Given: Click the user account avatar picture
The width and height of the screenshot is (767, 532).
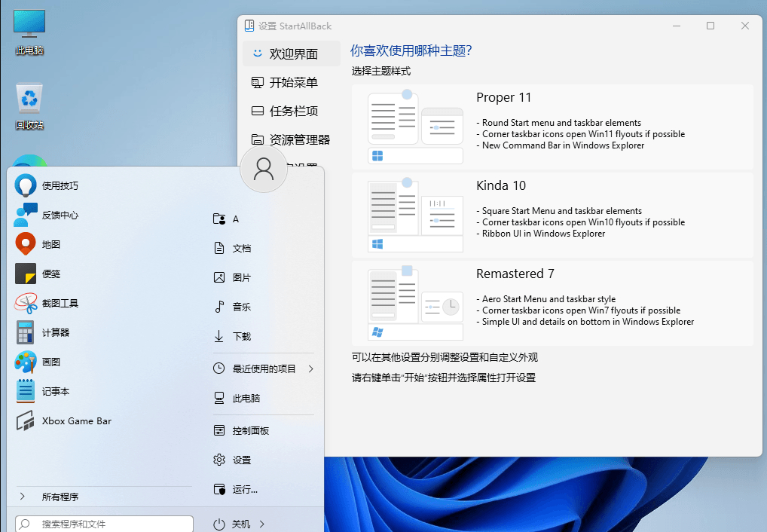Looking at the screenshot, I should [x=264, y=169].
